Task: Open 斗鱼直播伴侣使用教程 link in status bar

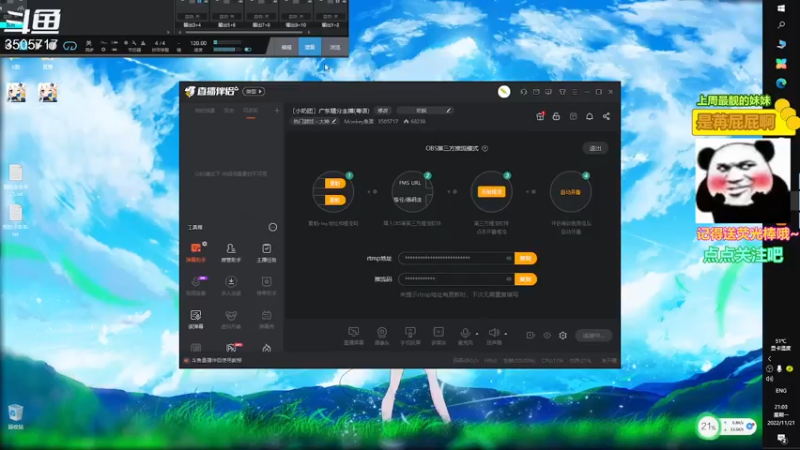Action: click(x=217, y=360)
